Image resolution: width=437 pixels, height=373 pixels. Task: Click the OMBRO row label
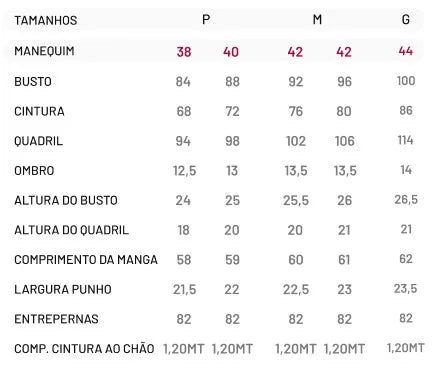tap(34, 171)
